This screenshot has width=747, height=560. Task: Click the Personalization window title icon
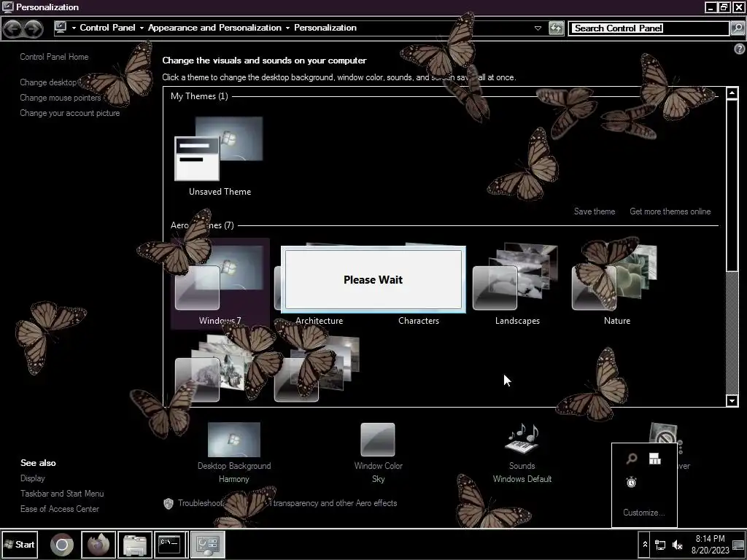click(x=7, y=7)
